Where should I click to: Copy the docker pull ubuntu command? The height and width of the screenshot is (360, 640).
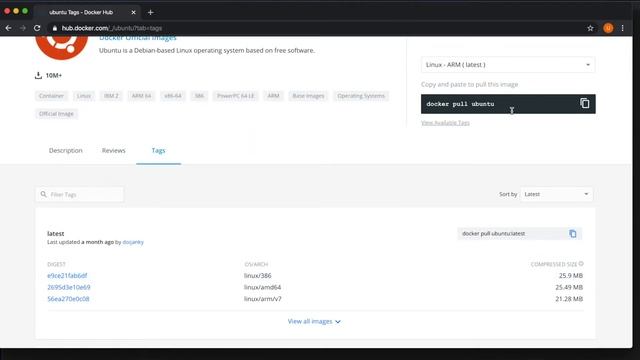tap(584, 103)
